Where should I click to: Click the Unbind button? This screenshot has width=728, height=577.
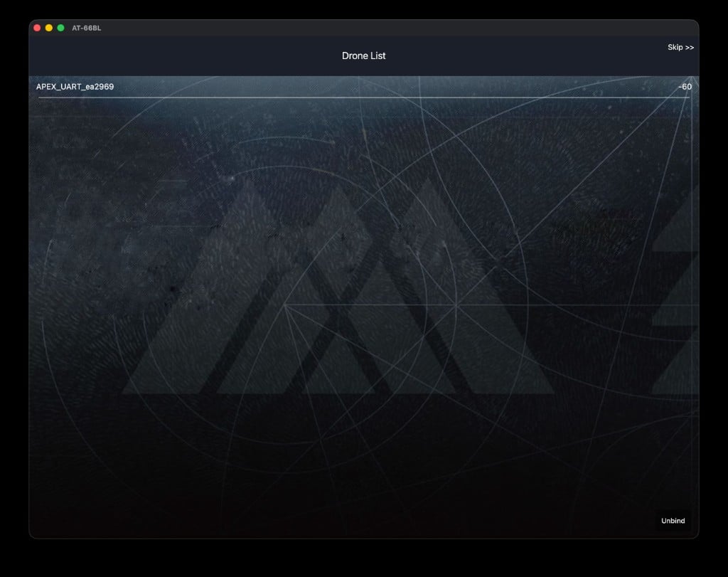tap(673, 521)
